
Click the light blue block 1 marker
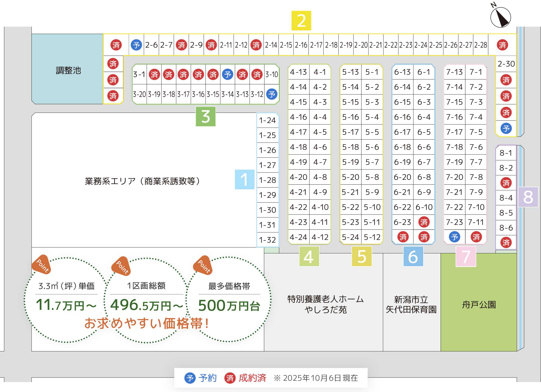[x=245, y=179]
